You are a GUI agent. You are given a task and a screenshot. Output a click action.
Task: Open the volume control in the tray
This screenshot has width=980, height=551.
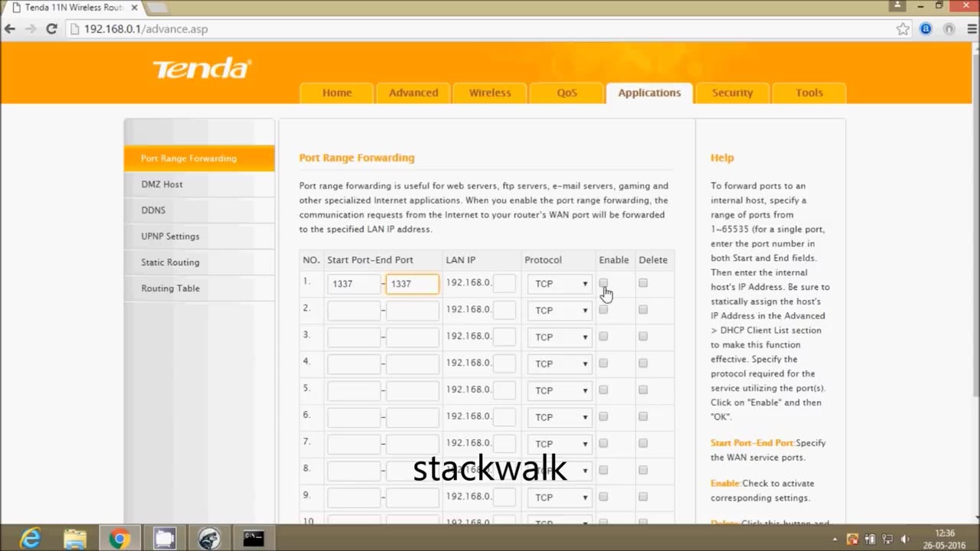point(906,539)
